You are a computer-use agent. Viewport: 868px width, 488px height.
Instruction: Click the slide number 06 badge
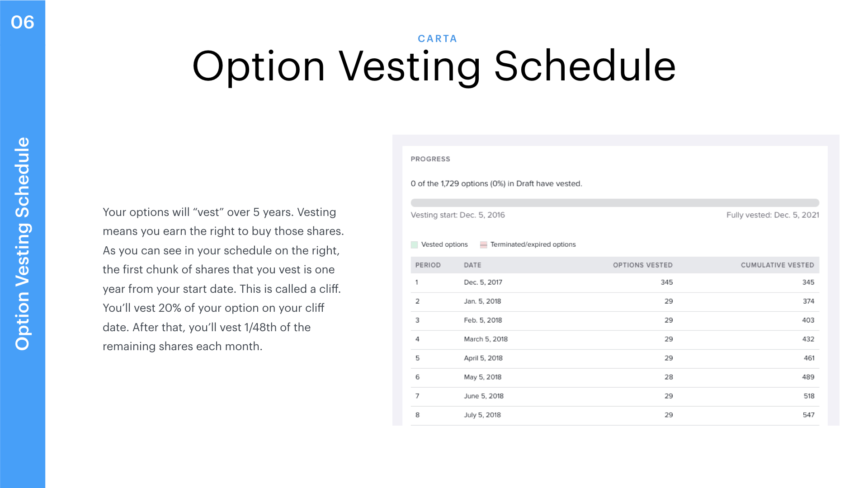click(x=23, y=22)
